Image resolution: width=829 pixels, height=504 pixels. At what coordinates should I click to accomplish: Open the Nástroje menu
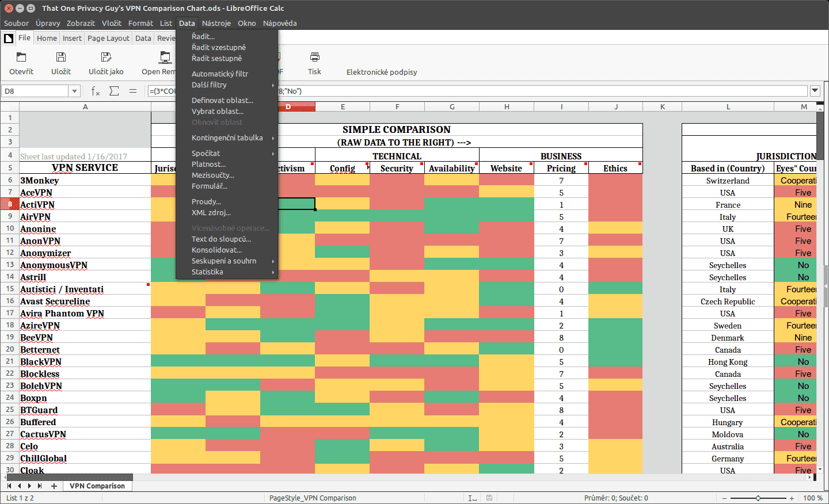pos(216,24)
